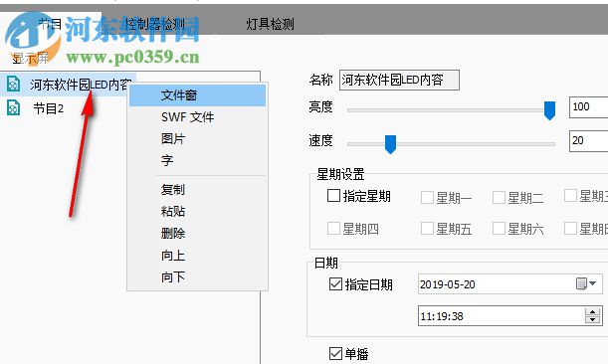Image resolution: width=608 pixels, height=364 pixels.
Task: Toggle the 星期一 checkbox
Action: (x=427, y=197)
